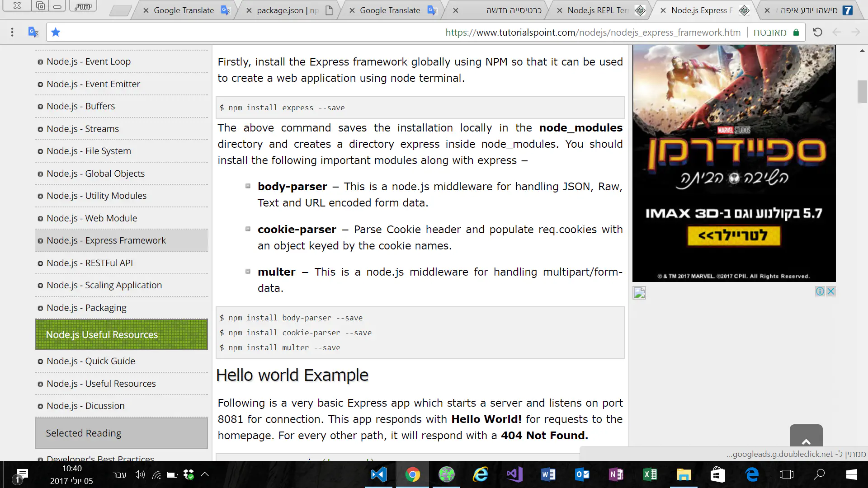
Task: Open Node.js - Quick Guide link
Action: 91,361
